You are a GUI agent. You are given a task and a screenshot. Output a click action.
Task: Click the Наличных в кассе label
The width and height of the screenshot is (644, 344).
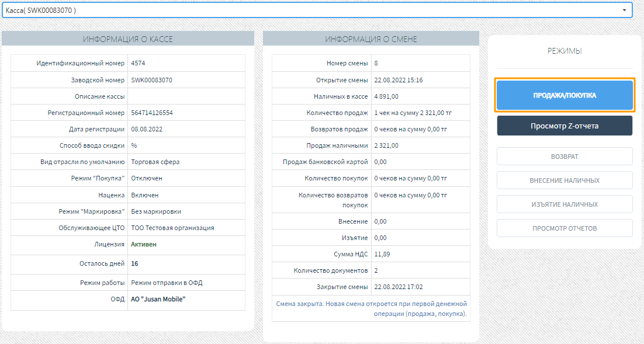point(341,96)
